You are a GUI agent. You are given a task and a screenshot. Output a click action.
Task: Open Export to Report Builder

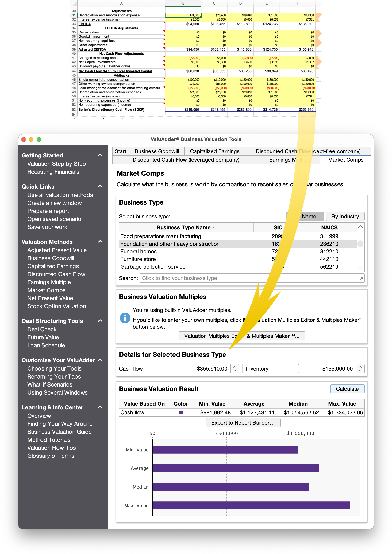tap(243, 422)
